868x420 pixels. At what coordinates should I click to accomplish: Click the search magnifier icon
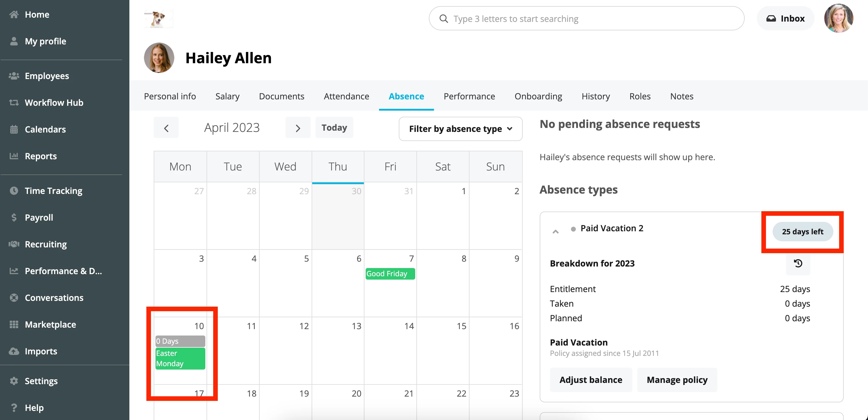point(444,19)
